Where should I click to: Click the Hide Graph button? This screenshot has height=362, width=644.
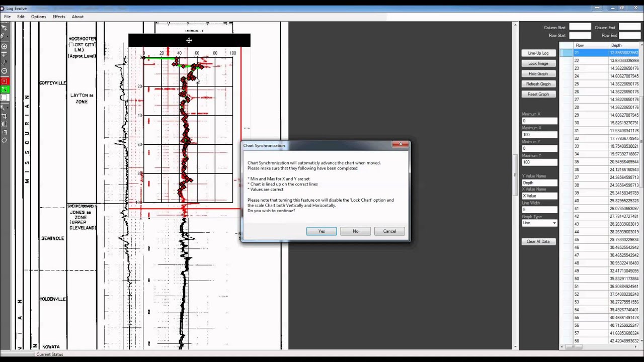538,74
